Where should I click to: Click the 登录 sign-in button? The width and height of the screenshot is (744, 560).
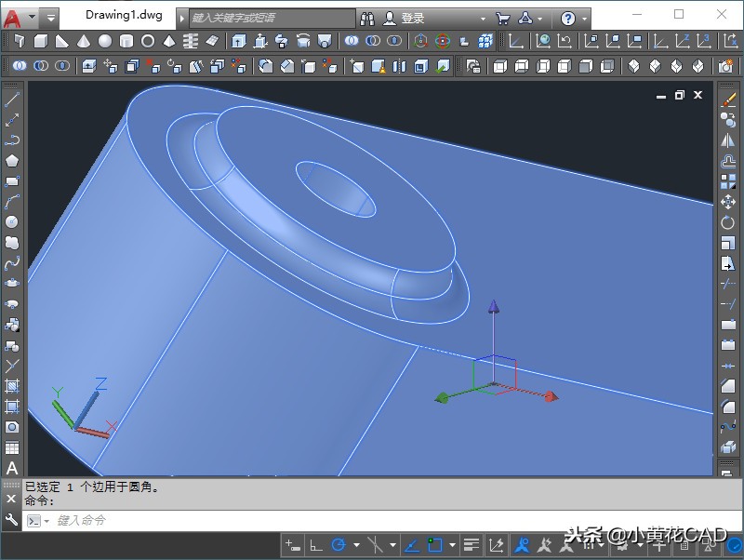point(412,18)
